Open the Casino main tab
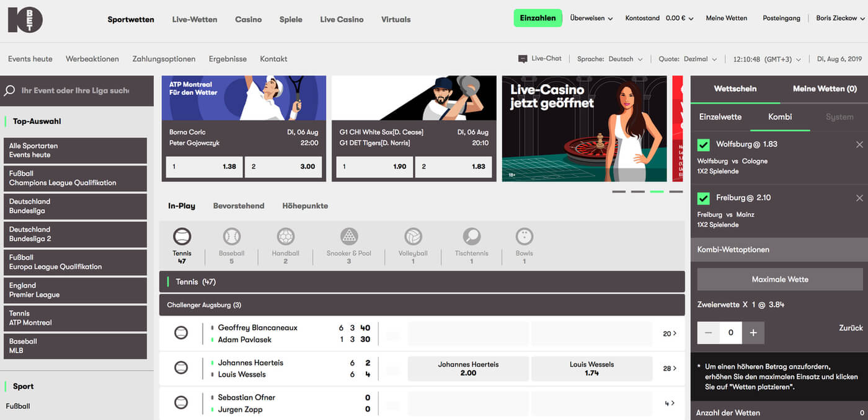 [248, 19]
